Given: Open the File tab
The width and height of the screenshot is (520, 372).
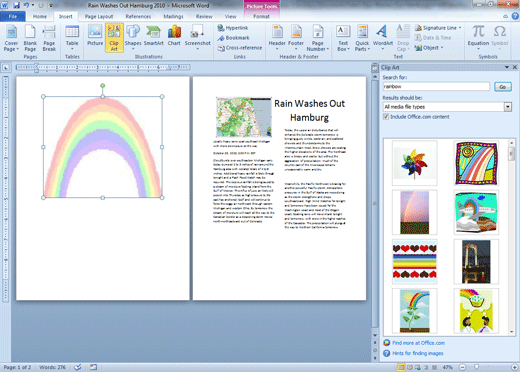Looking at the screenshot, I should tap(13, 16).
